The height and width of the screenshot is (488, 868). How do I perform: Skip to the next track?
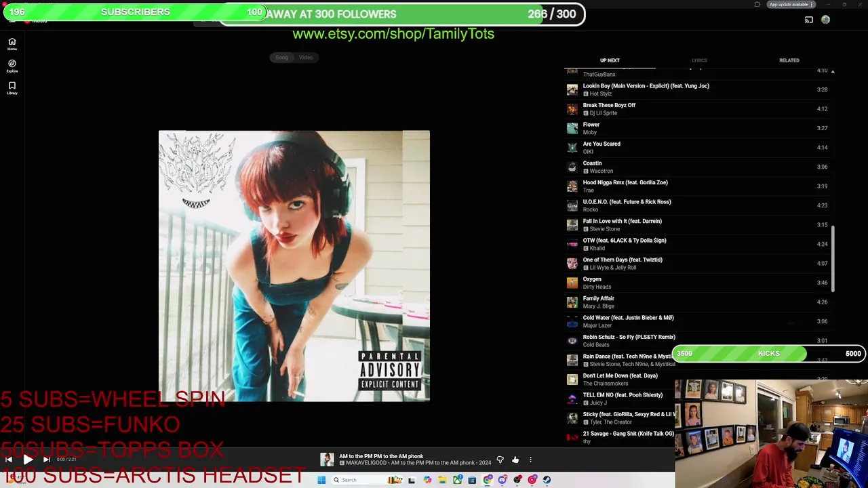tap(46, 460)
